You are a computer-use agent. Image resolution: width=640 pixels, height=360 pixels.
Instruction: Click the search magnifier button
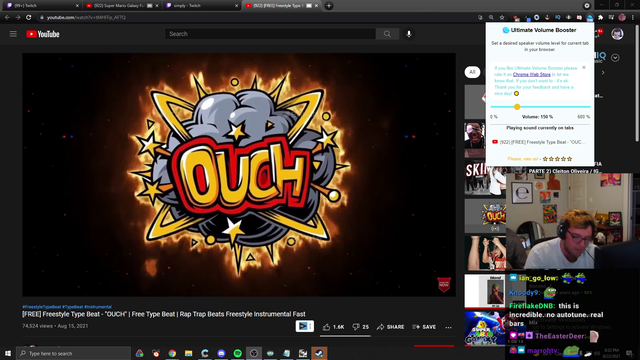coord(387,34)
